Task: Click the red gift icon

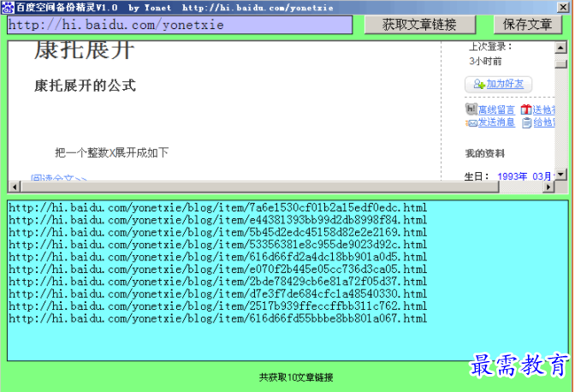Action: (x=526, y=110)
